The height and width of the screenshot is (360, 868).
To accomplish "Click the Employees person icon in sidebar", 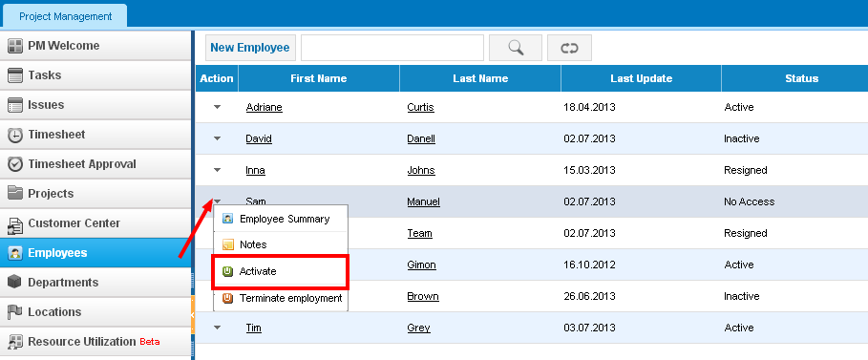I will pos(15,253).
